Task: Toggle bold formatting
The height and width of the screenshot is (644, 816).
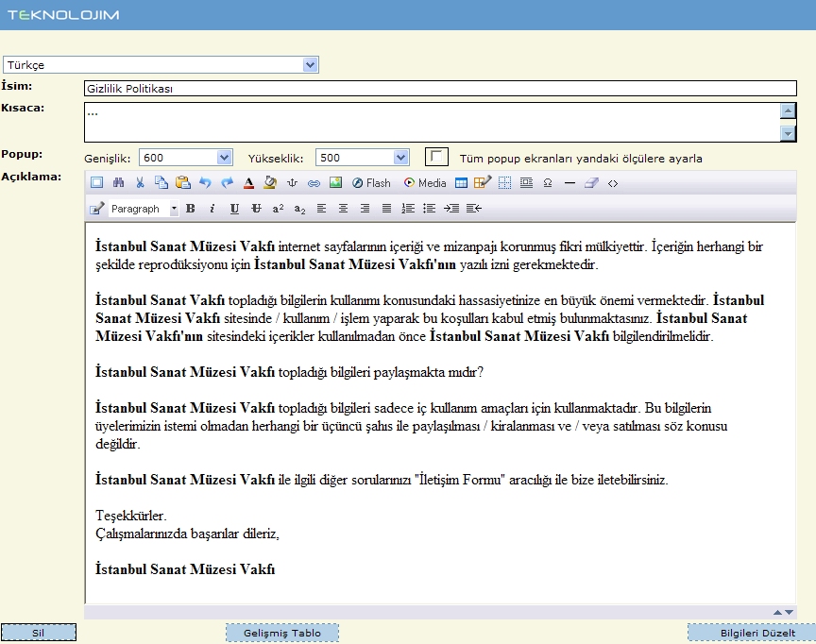Action: (191, 208)
